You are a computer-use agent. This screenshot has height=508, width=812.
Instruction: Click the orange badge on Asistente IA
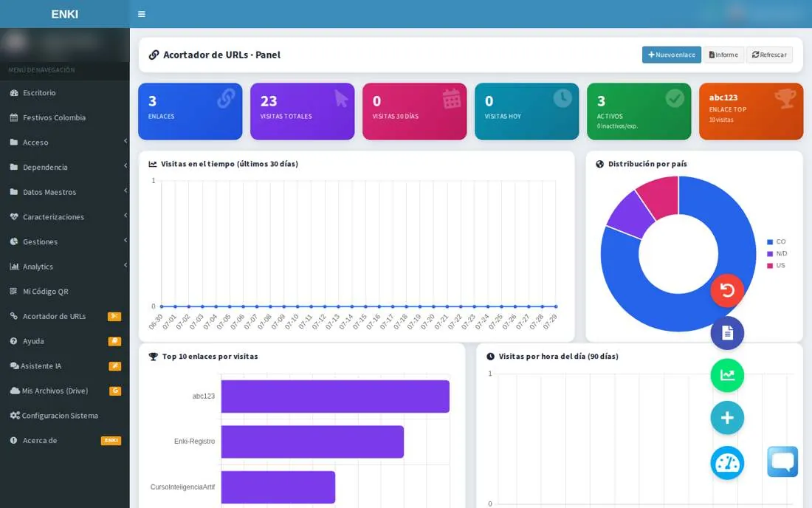pyautogui.click(x=114, y=366)
